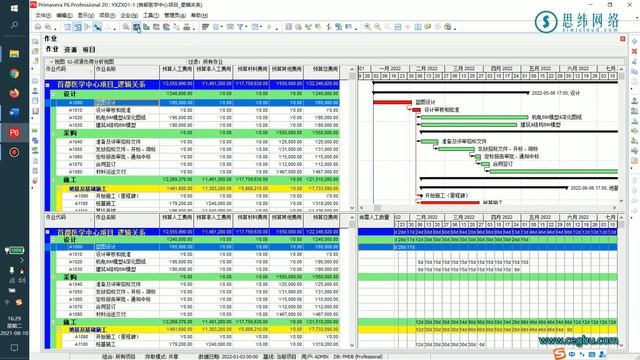
Task: Click right arrow of Gantt horizontal scrollbar
Action: [615, 207]
